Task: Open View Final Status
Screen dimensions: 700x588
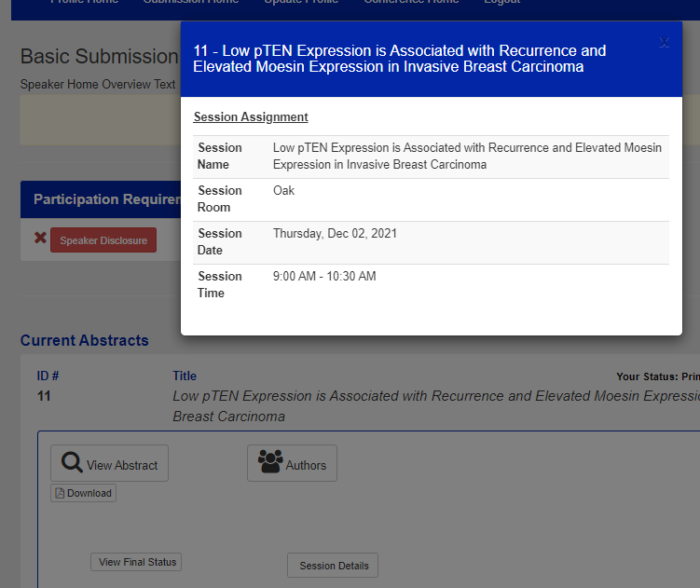Action: tap(136, 562)
